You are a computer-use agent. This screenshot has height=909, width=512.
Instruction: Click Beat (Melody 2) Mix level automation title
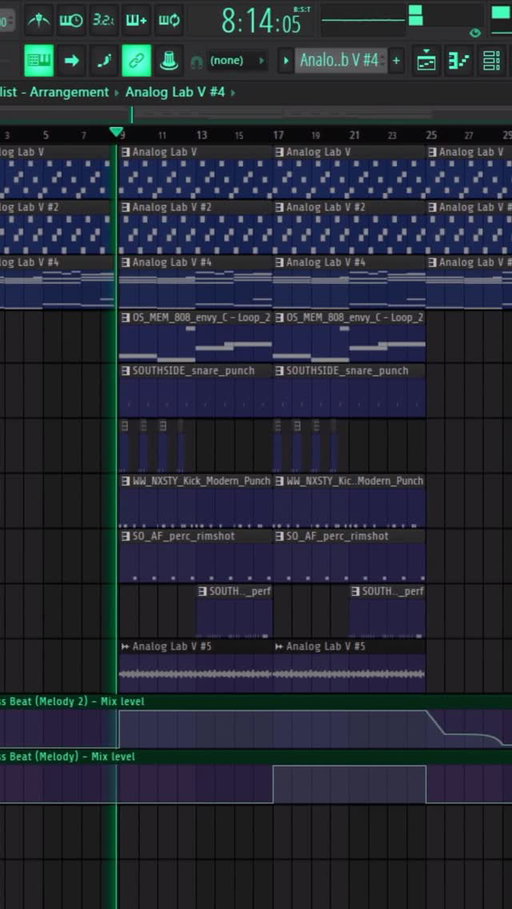click(72, 701)
